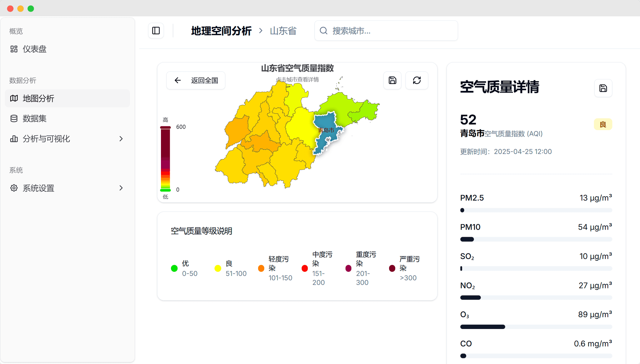Click the 山东省空气质量指数 map title
Screen dimensions: 640x364
coord(297,68)
